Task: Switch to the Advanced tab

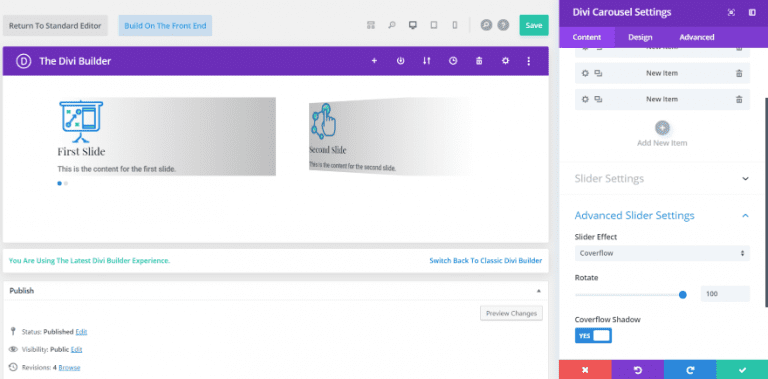Action: point(696,37)
